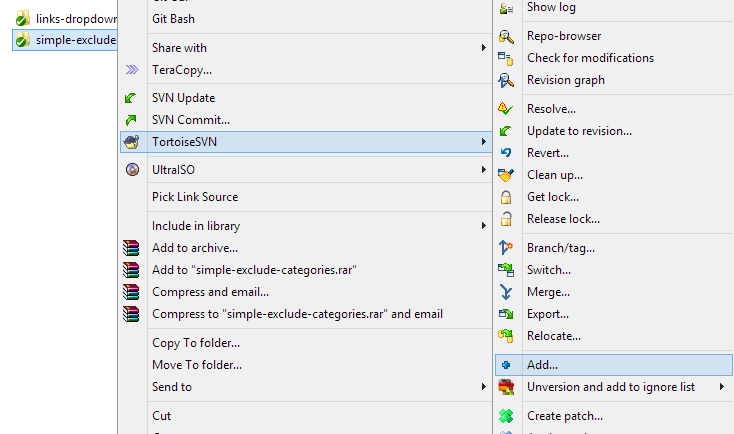Click the TortoiseSVN turtle icon

pos(132,141)
